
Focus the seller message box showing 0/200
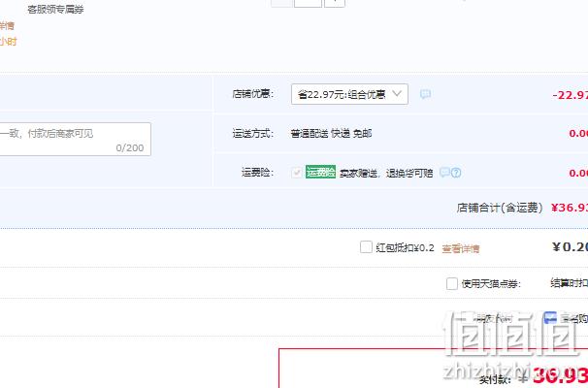(x=75, y=139)
